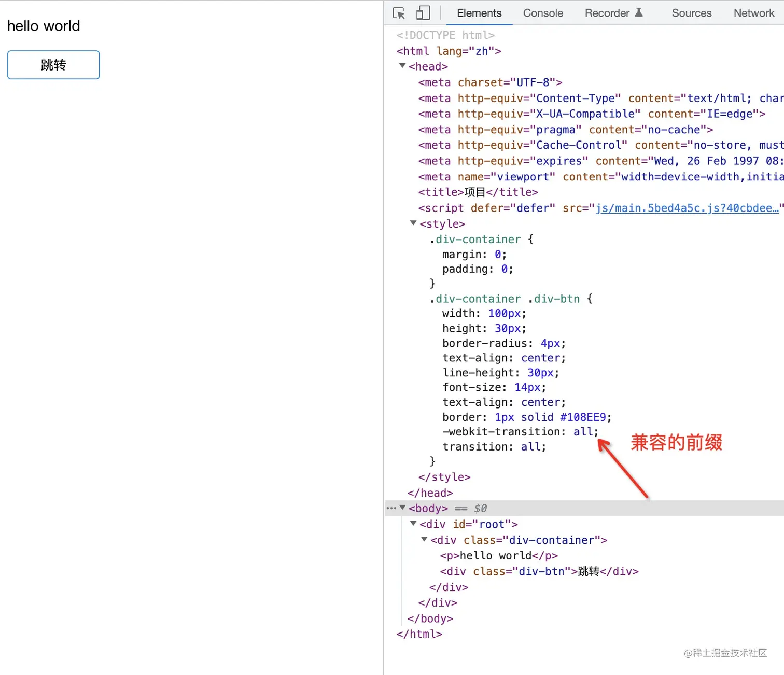The width and height of the screenshot is (784, 675).
Task: Open the Network tab
Action: (x=754, y=13)
